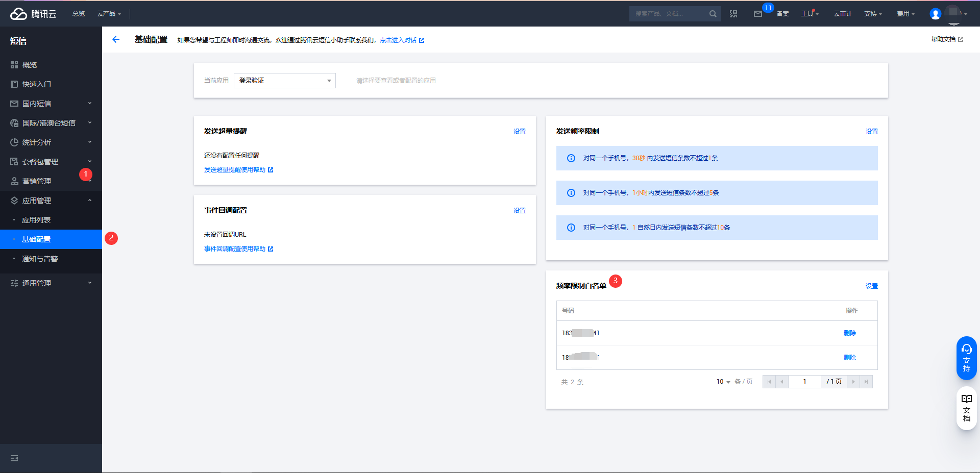Click the 国内短信 envelope icon
Image resolution: width=980 pixels, height=473 pixels.
tap(14, 104)
